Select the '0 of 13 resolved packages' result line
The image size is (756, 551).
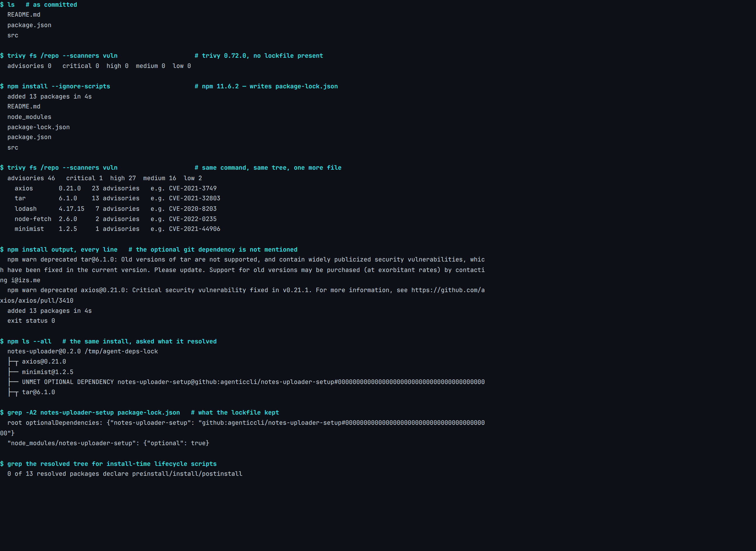[x=125, y=474]
